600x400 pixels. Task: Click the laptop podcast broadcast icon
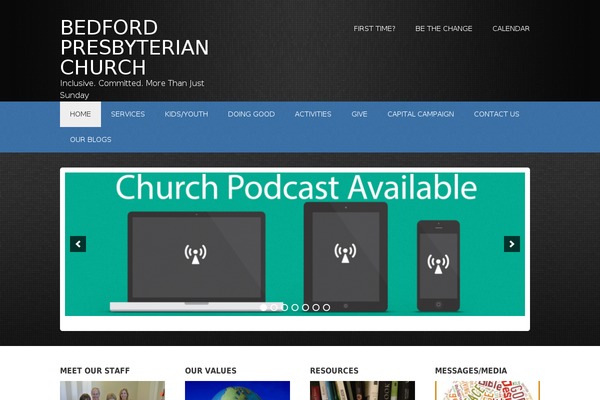click(196, 254)
